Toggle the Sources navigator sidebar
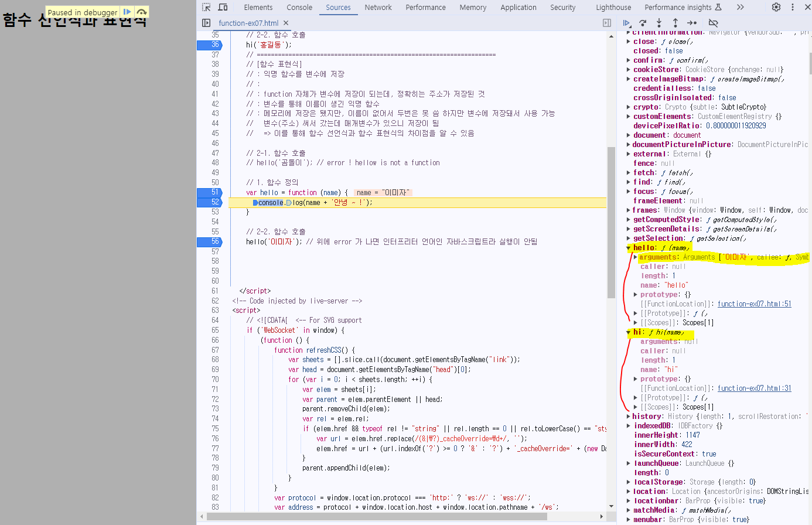This screenshot has width=812, height=525. tap(206, 23)
